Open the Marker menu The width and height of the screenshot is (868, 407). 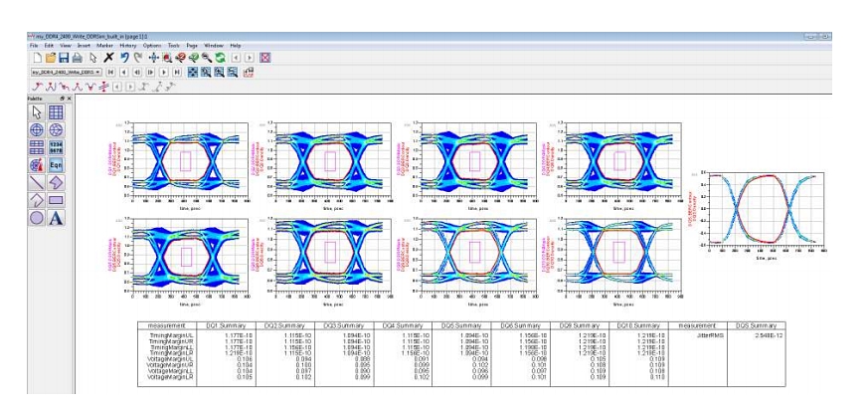(x=104, y=46)
